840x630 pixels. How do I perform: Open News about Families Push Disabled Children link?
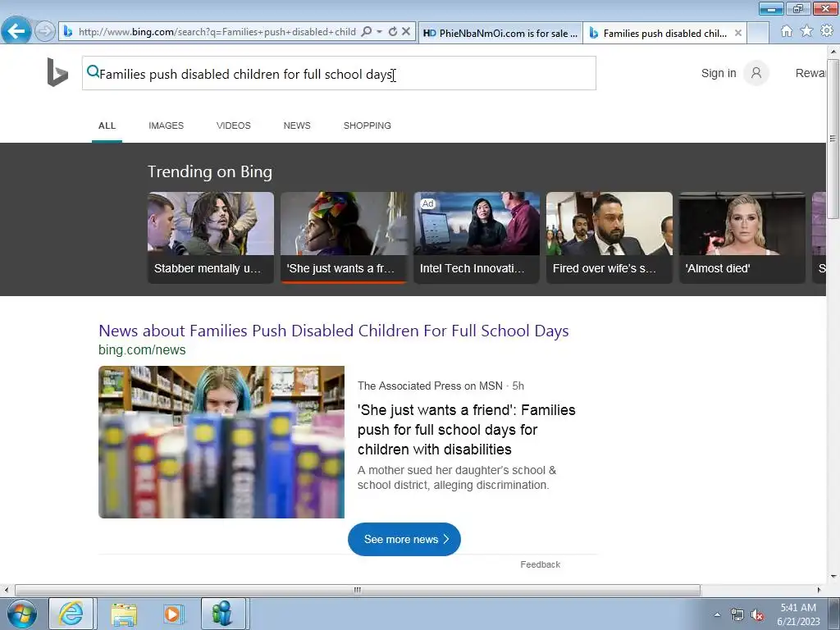coord(333,331)
